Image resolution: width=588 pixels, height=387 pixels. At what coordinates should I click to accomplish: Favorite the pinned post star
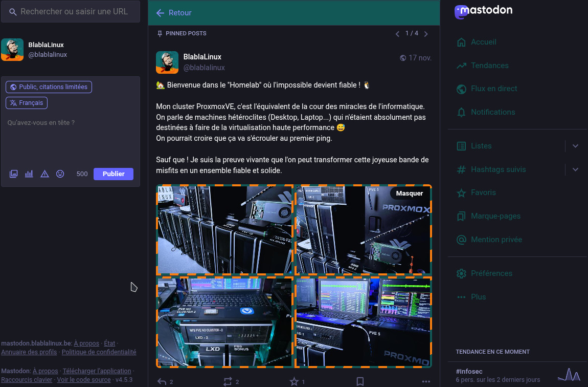[294, 382]
